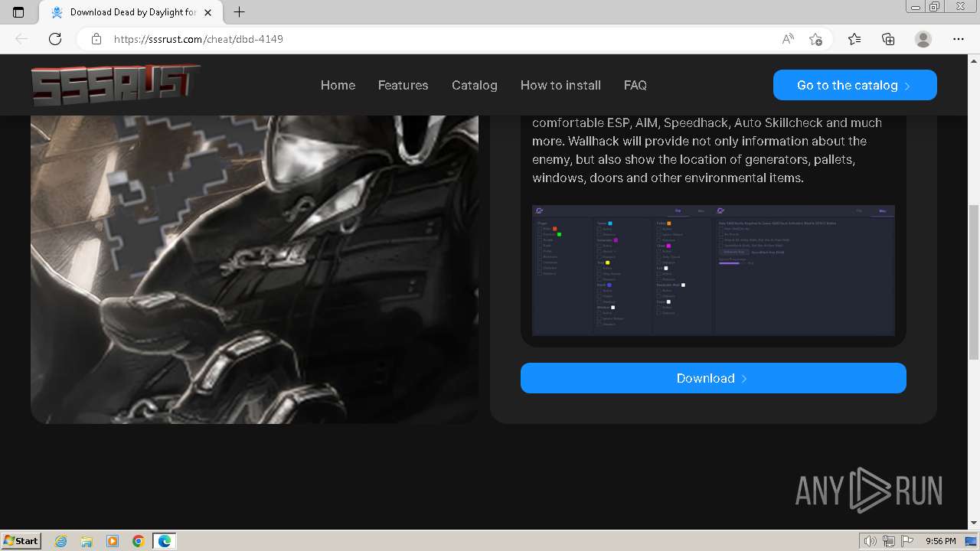Open the Favorites list icon
The height and width of the screenshot is (551, 980).
854,39
